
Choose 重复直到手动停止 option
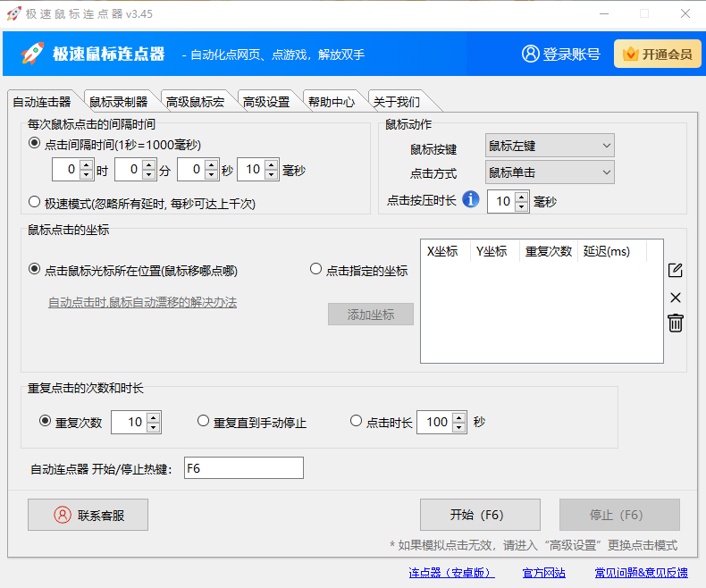point(204,422)
